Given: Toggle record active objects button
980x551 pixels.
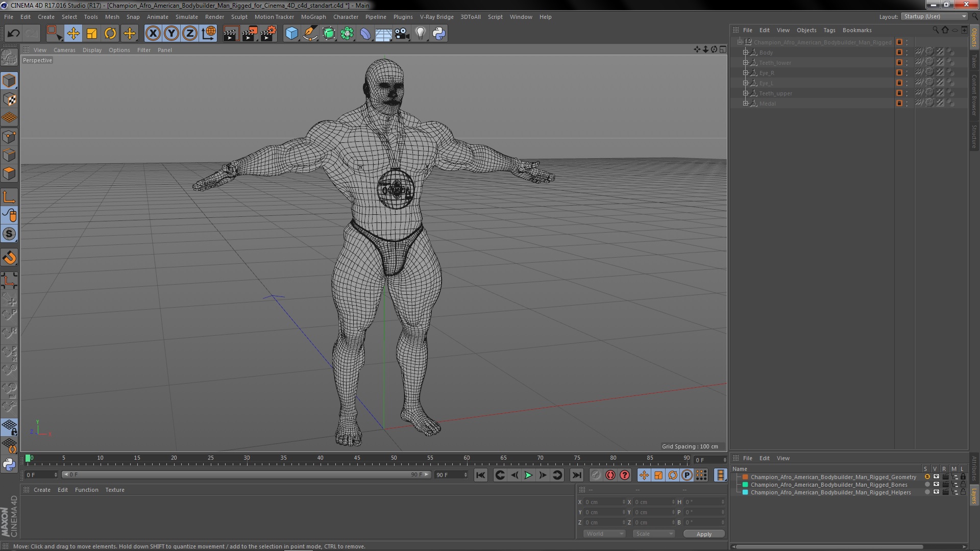Looking at the screenshot, I should [596, 475].
